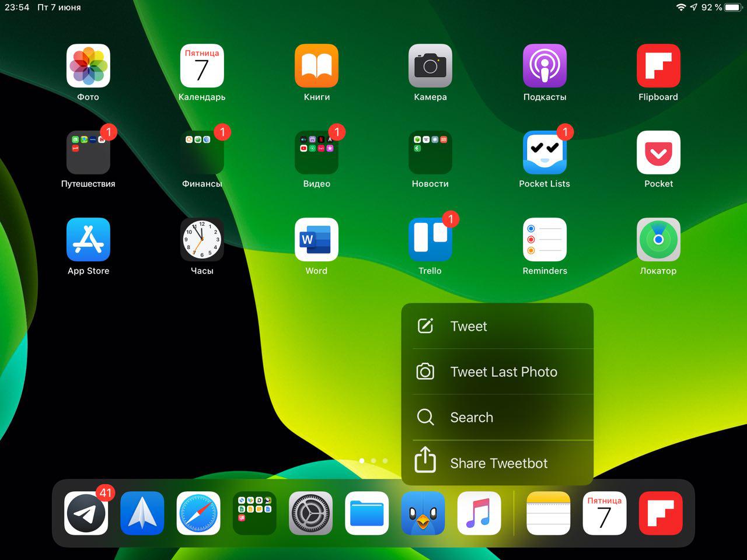This screenshot has height=560, width=747.
Task: Open the Files app in the Dock
Action: tap(367, 513)
